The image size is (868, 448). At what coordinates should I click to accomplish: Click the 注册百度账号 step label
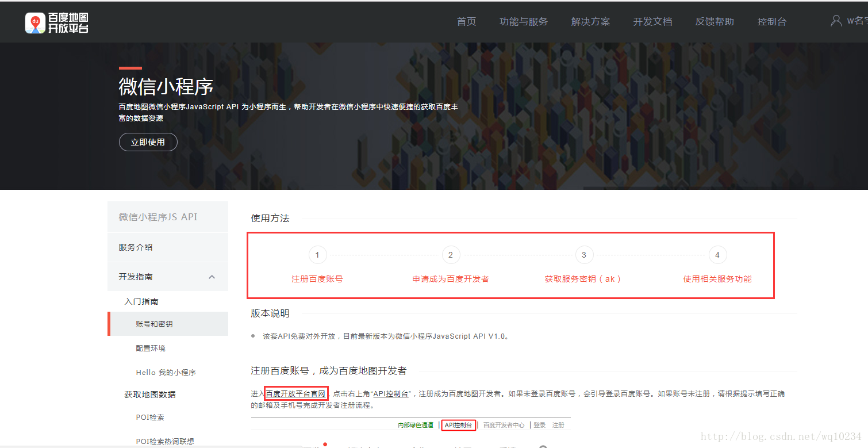(317, 279)
